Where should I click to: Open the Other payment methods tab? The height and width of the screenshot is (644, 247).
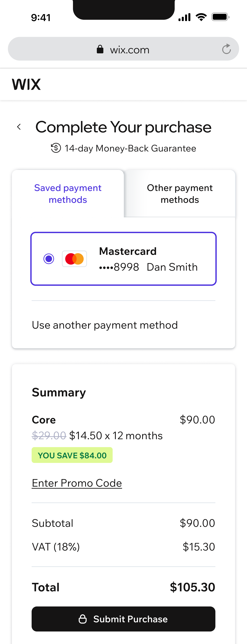[180, 194]
